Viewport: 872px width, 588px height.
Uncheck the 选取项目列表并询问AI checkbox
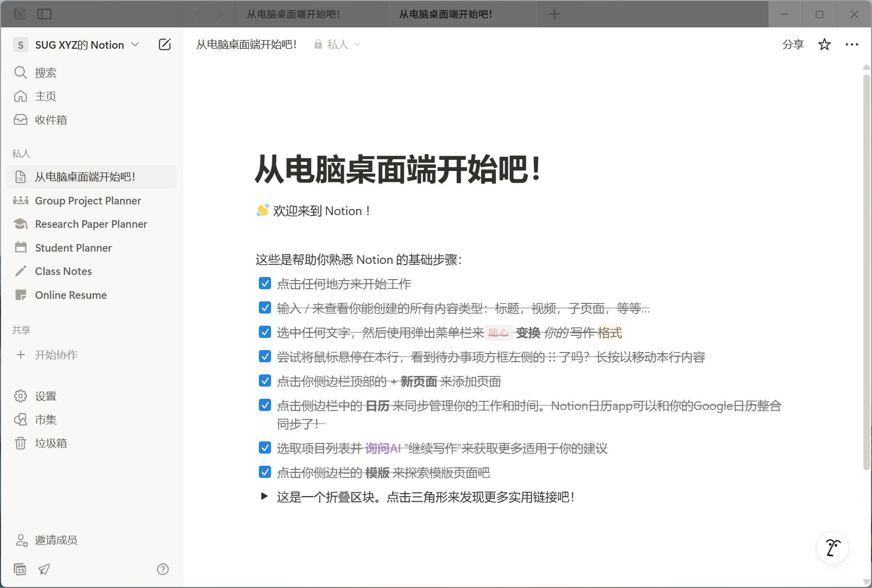pos(265,447)
